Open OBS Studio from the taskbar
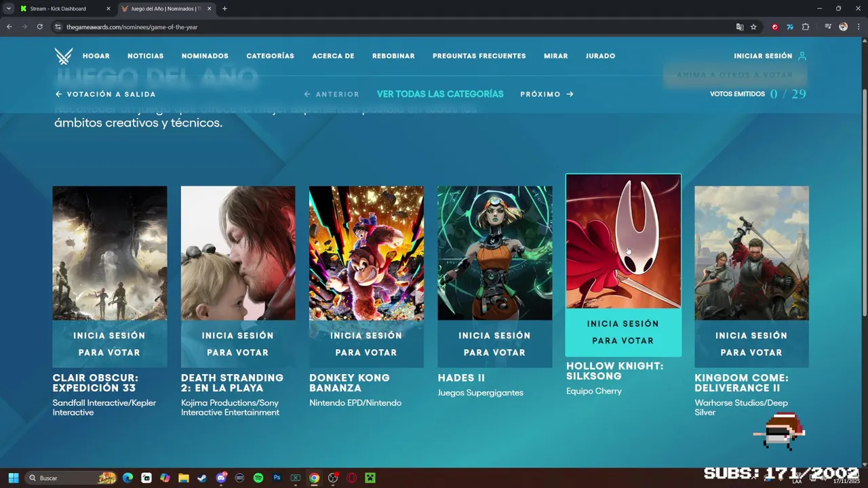 tap(333, 478)
